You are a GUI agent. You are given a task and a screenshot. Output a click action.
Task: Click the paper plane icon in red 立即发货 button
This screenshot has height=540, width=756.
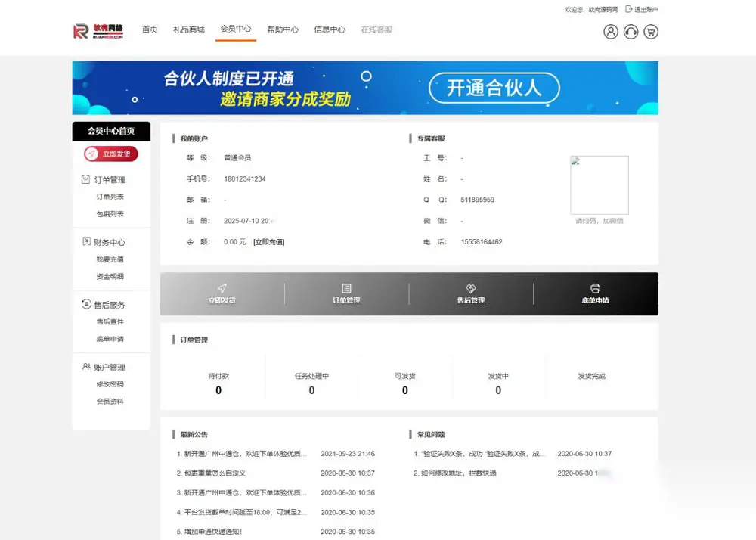pyautogui.click(x=92, y=154)
